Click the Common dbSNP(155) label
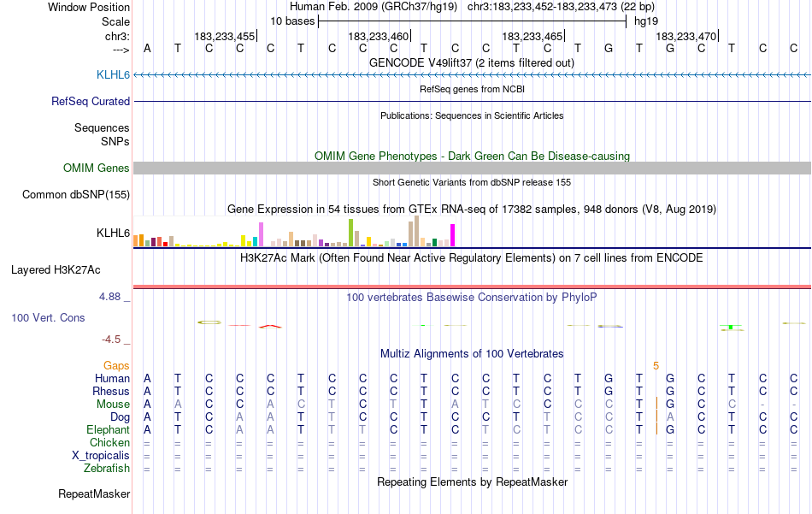Screen dimensions: 812x514 [x=75, y=194]
